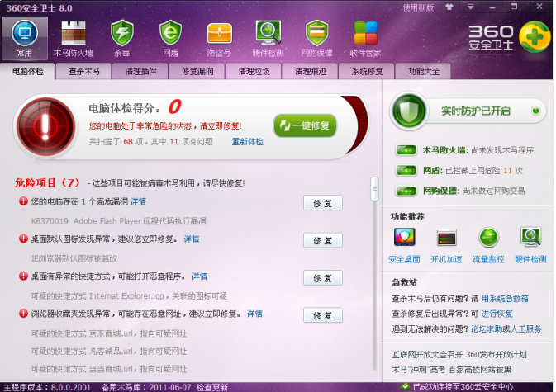This screenshot has height=392, width=556.
Task: Click the 京东商城.url suspicious shortcut line
Action: click(109, 333)
